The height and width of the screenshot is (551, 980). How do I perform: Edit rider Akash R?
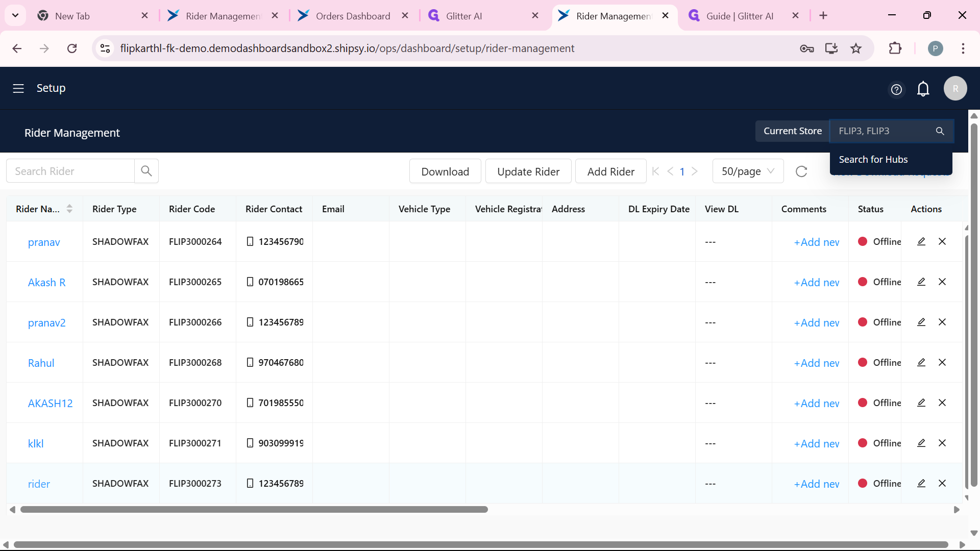coord(921,282)
